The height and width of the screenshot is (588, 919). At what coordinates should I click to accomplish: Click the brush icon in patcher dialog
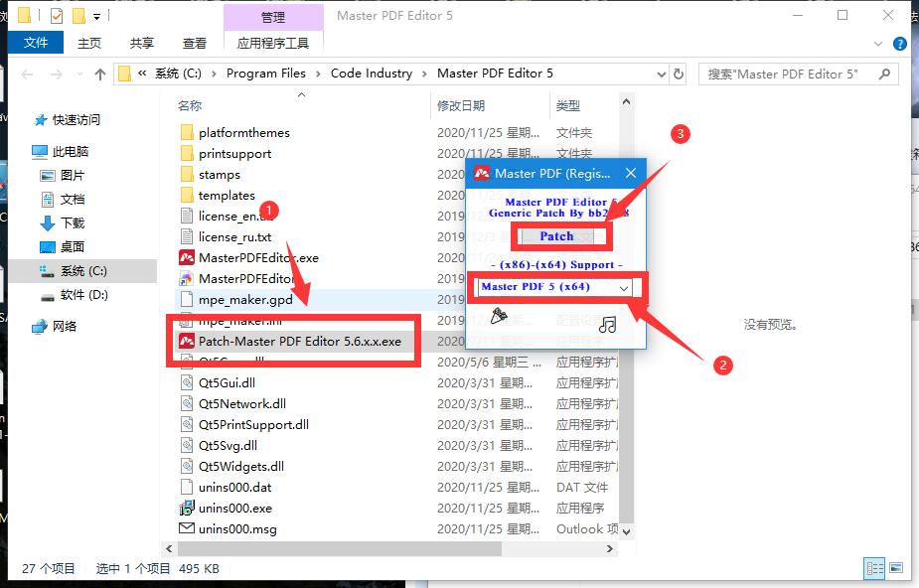point(498,315)
